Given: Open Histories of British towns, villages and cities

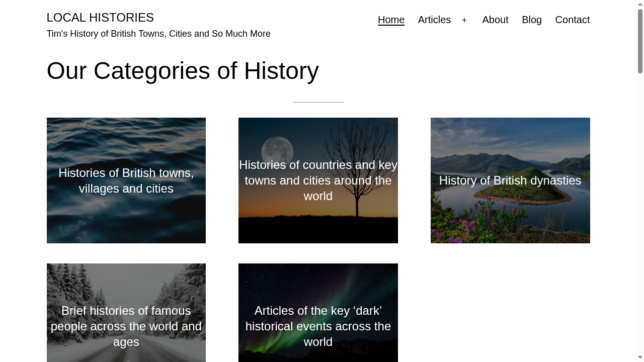Looking at the screenshot, I should point(126,180).
